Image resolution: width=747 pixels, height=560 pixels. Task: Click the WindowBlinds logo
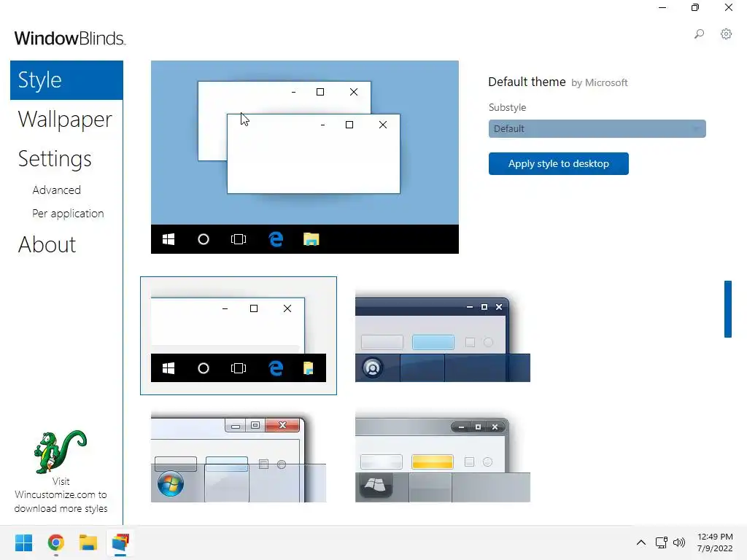70,38
